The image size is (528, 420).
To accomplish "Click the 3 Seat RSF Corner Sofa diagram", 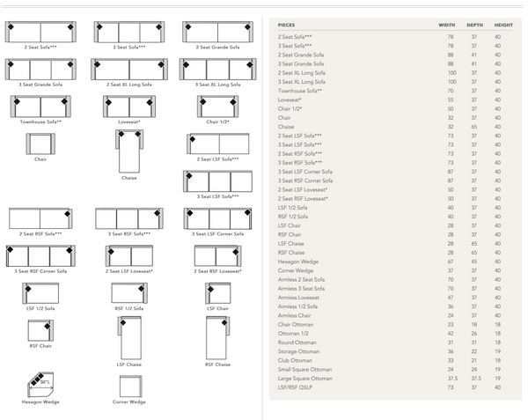I will click(40, 255).
